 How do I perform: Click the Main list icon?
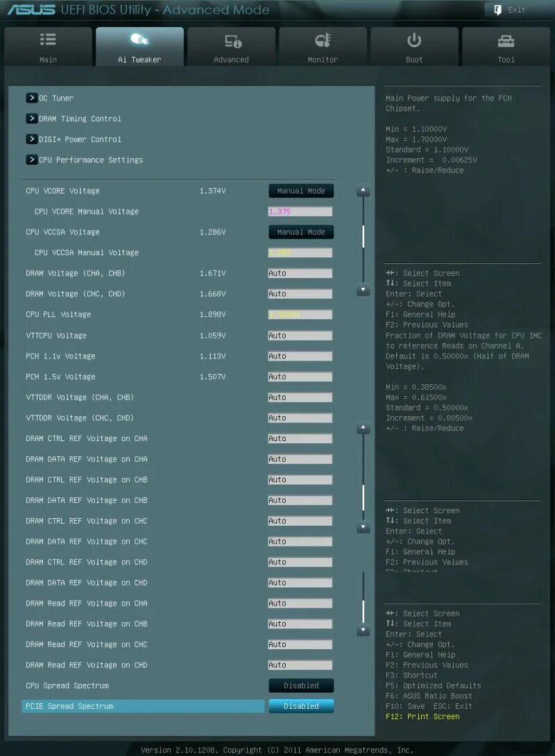click(48, 40)
